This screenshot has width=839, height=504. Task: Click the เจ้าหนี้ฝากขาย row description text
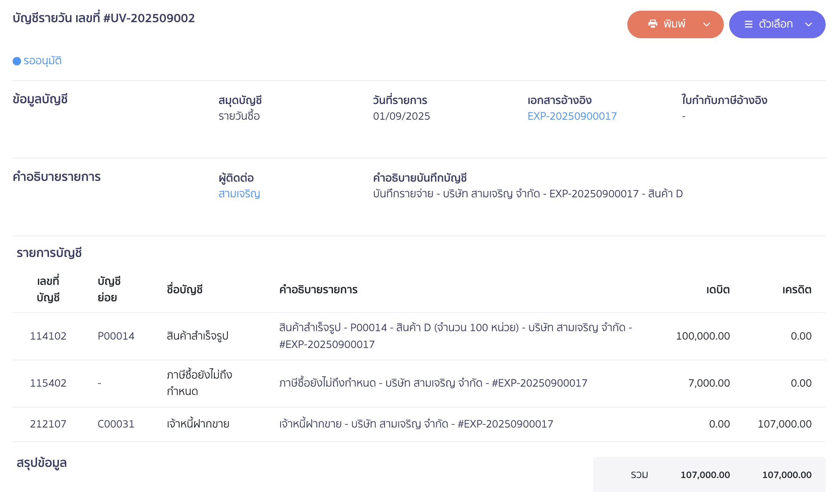[x=416, y=424]
